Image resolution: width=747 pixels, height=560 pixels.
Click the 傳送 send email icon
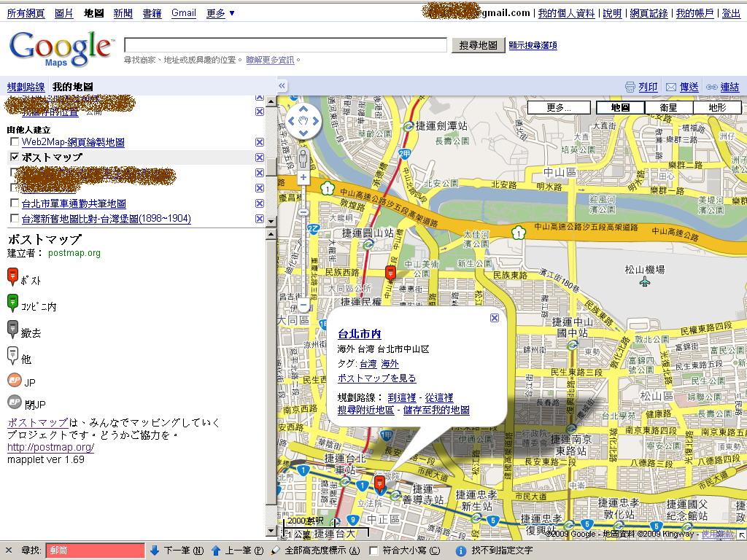672,87
